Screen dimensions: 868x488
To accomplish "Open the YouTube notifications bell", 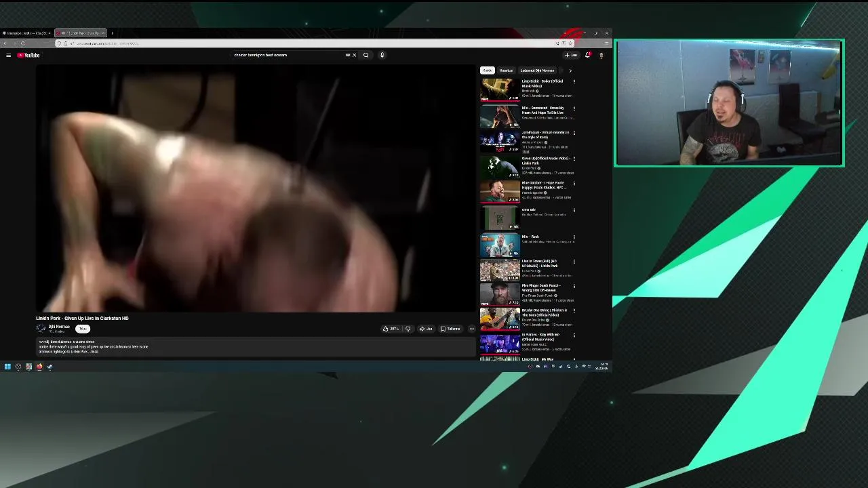I will [x=588, y=55].
